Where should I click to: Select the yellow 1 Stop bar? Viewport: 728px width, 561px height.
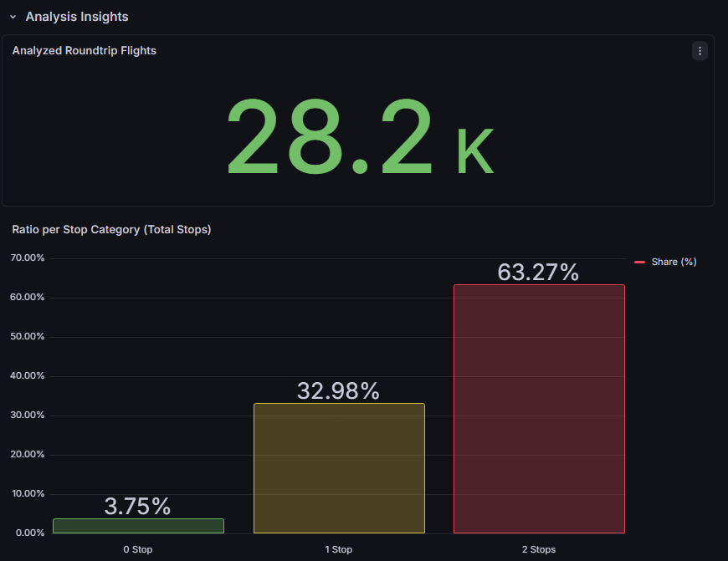[x=339, y=468]
